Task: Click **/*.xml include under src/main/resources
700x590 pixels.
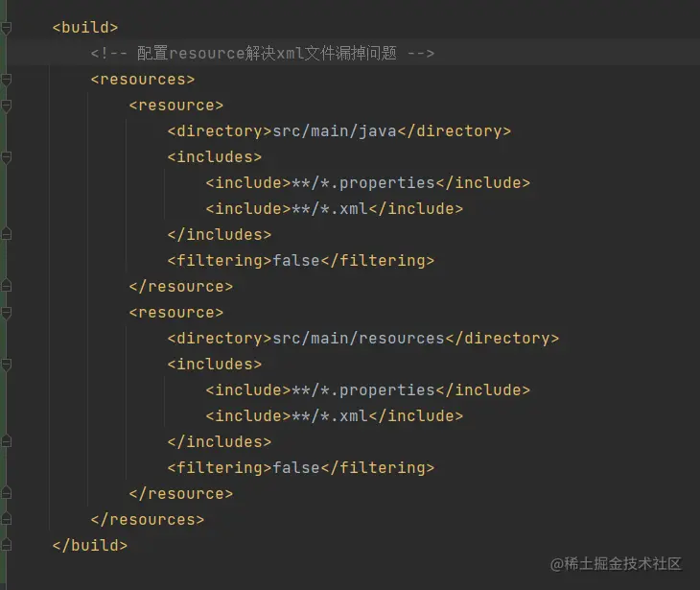Action: 330,415
